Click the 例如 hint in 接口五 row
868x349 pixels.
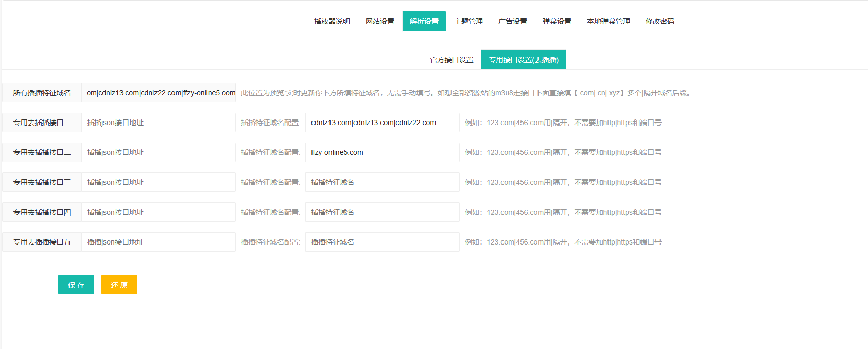[563, 242]
